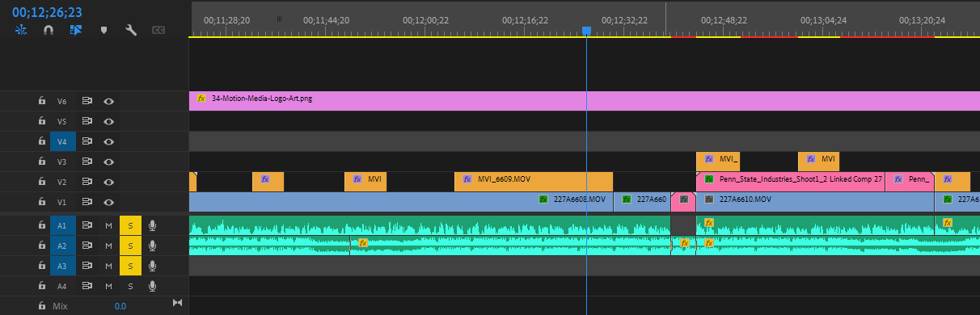Image resolution: width=980 pixels, height=315 pixels.
Task: Open Timeline Display Settings wrench
Action: (x=131, y=30)
